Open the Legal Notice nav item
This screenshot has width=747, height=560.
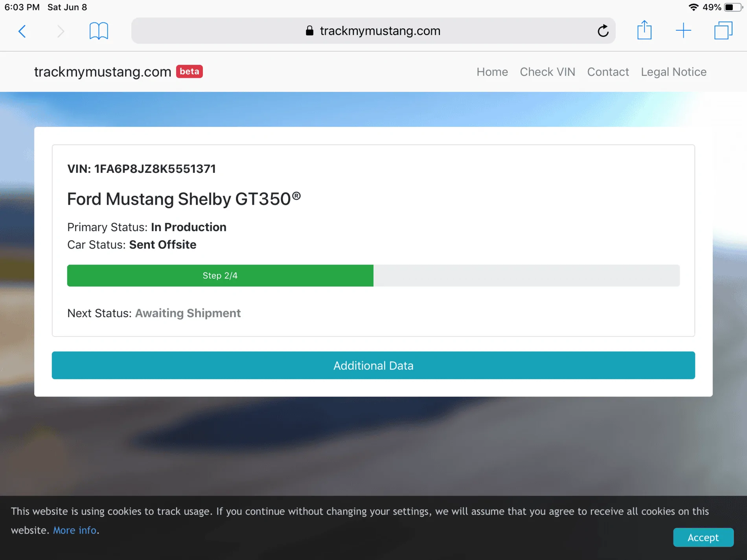click(673, 72)
